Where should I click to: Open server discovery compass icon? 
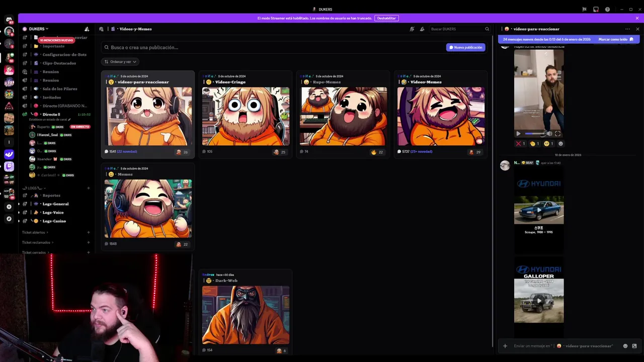[9, 219]
